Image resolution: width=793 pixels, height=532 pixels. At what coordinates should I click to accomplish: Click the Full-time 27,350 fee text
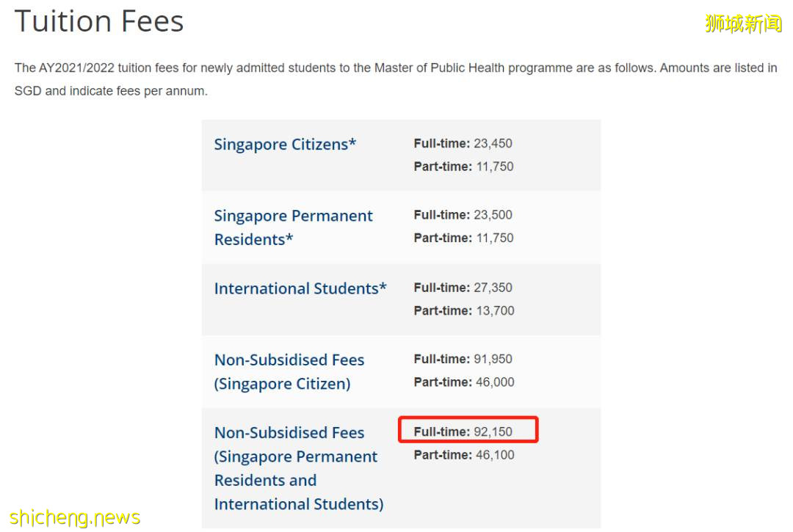coord(463,288)
